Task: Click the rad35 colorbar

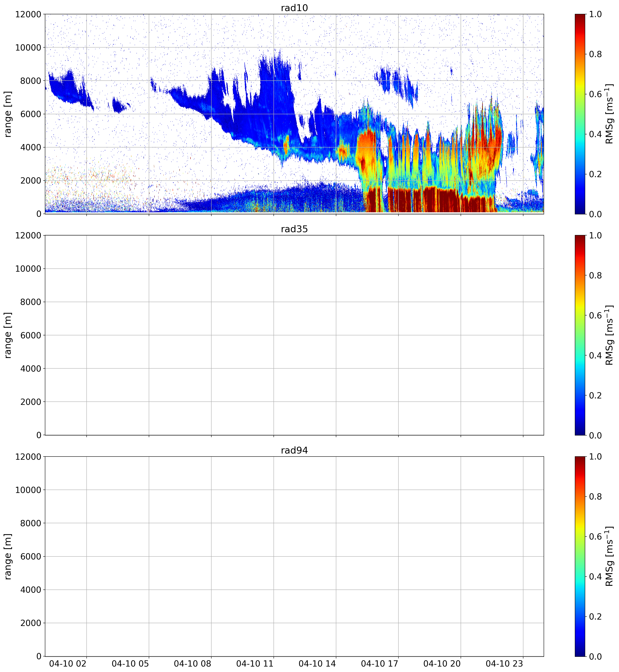Action: click(x=580, y=335)
